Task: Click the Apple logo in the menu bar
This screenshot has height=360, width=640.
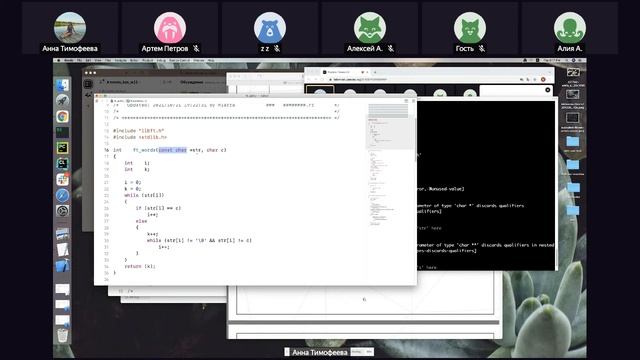Action: [58, 60]
